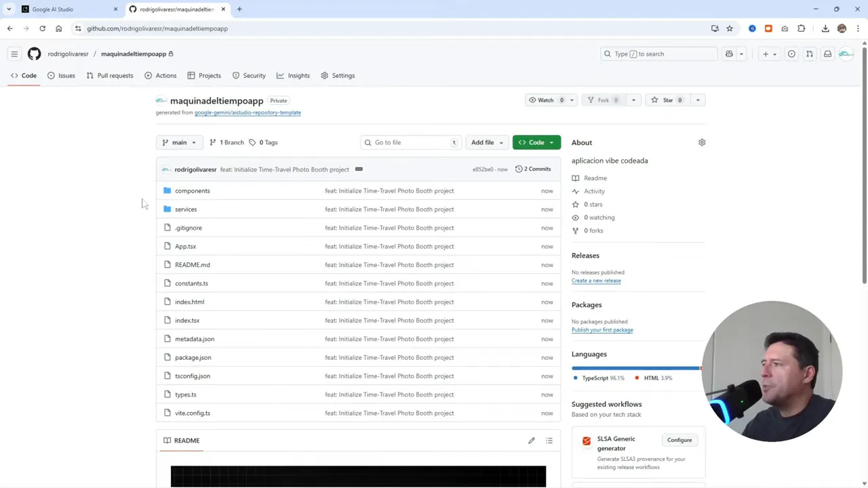Open the Add file dropdown
Viewport: 868px width, 488px height.
coord(486,142)
